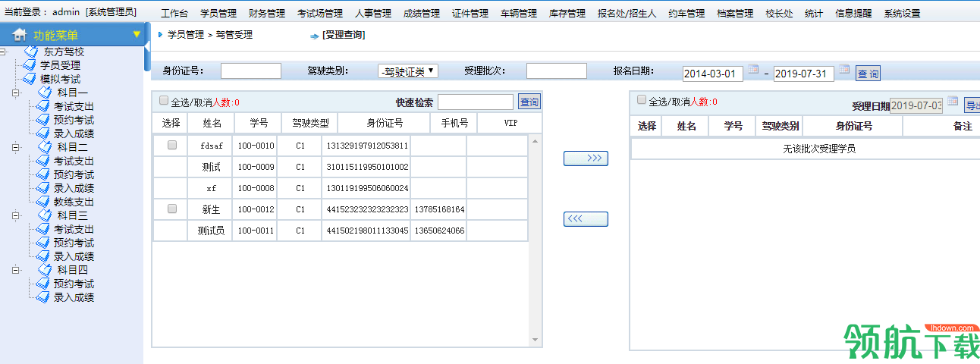Click the book icon of 学员受理
Image resolution: width=980 pixels, height=364 pixels.
coord(29,65)
